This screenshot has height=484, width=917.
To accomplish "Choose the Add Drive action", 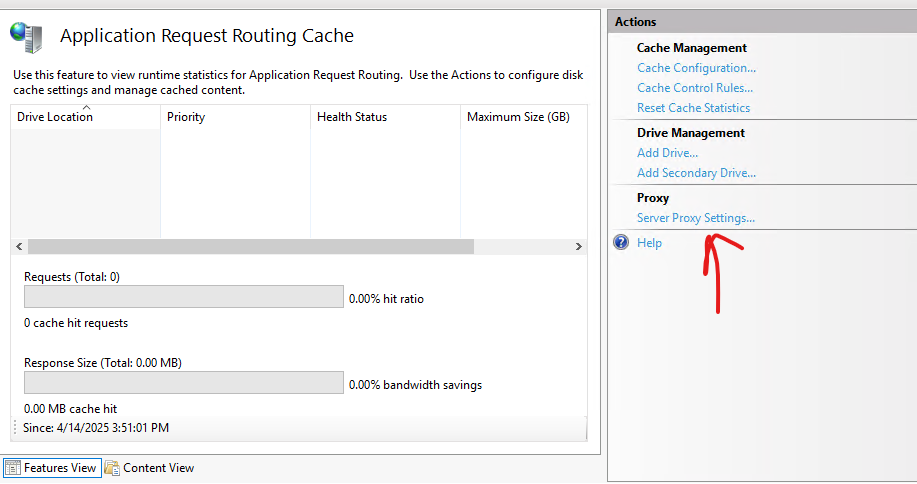I will [x=667, y=153].
